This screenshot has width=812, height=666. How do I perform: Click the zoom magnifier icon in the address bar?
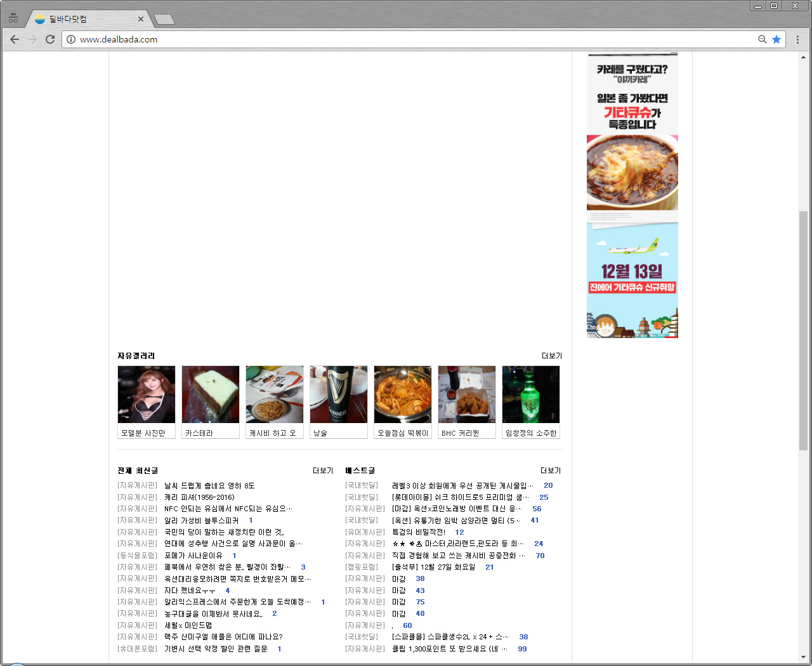763,39
